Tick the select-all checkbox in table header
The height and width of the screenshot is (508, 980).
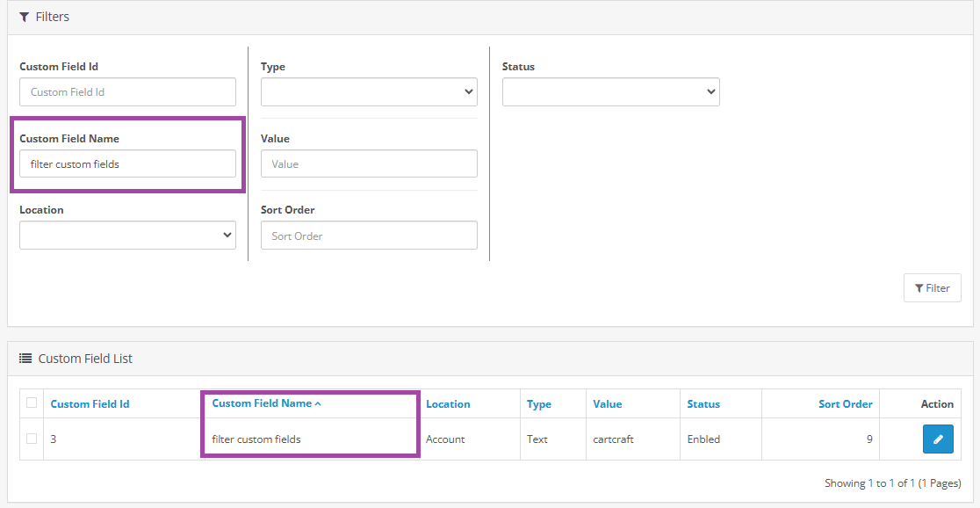[32, 403]
